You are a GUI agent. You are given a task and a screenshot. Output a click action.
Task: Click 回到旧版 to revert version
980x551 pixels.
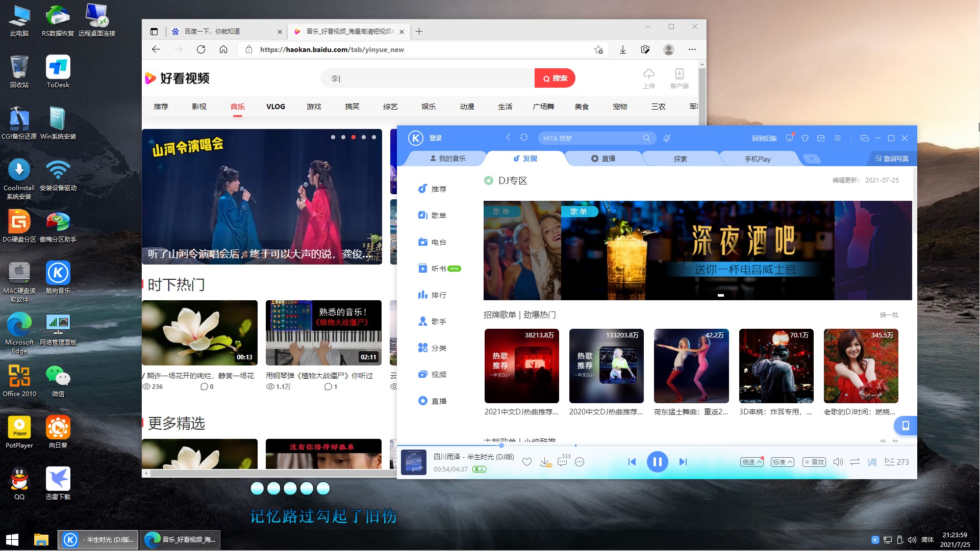click(x=764, y=138)
